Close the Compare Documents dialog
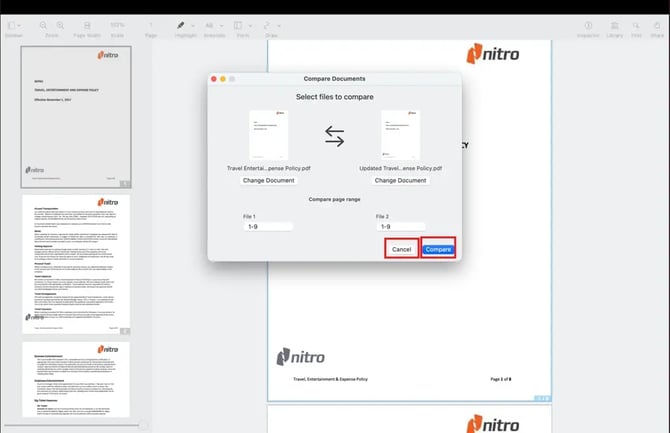The height and width of the screenshot is (433, 670). pyautogui.click(x=214, y=79)
